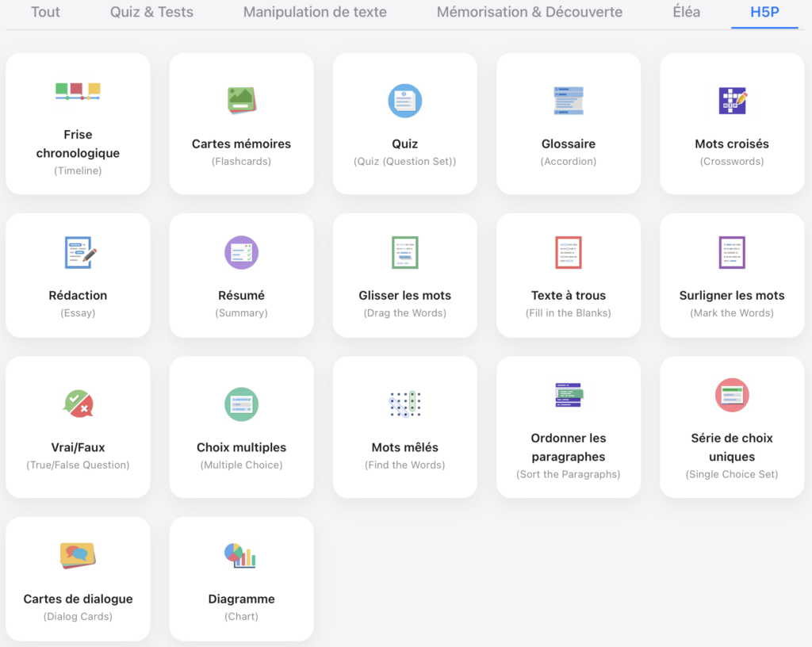Select the Cartes mémoires flashcards icon

241,101
